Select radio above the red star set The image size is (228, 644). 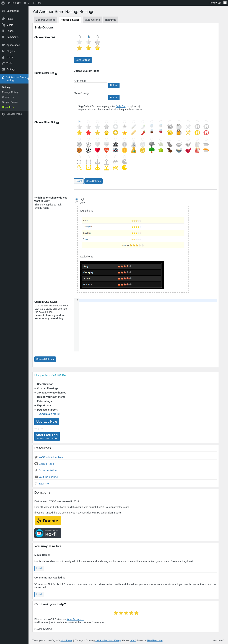88,122
